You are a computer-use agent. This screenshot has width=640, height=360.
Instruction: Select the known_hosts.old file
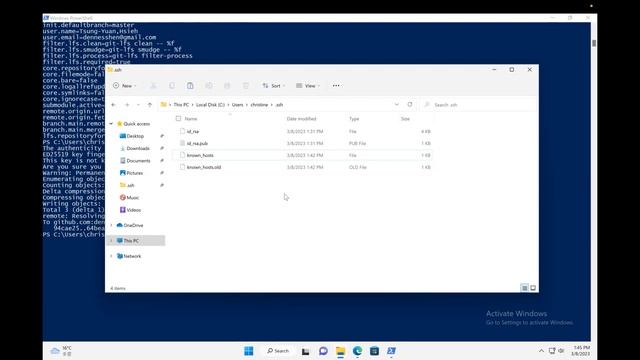302,167
